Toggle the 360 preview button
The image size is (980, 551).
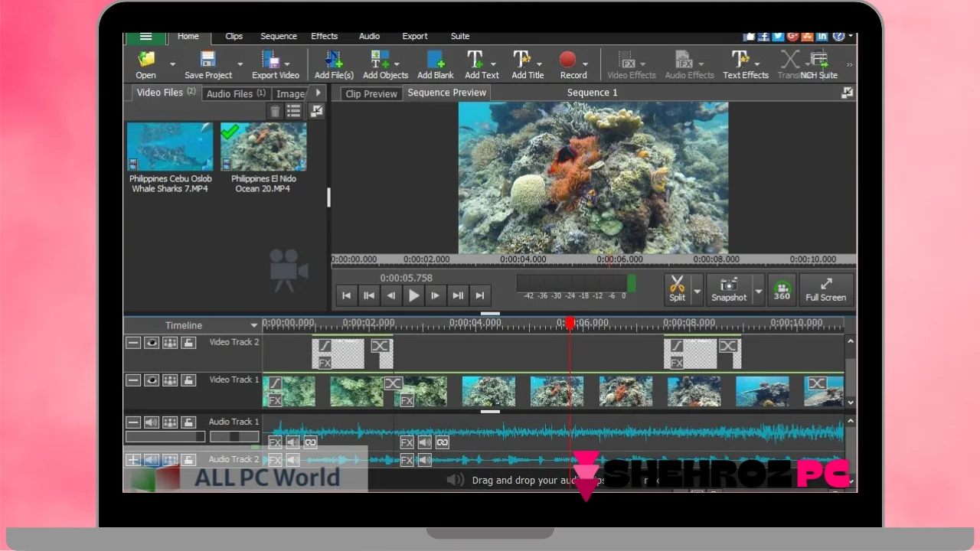point(782,291)
